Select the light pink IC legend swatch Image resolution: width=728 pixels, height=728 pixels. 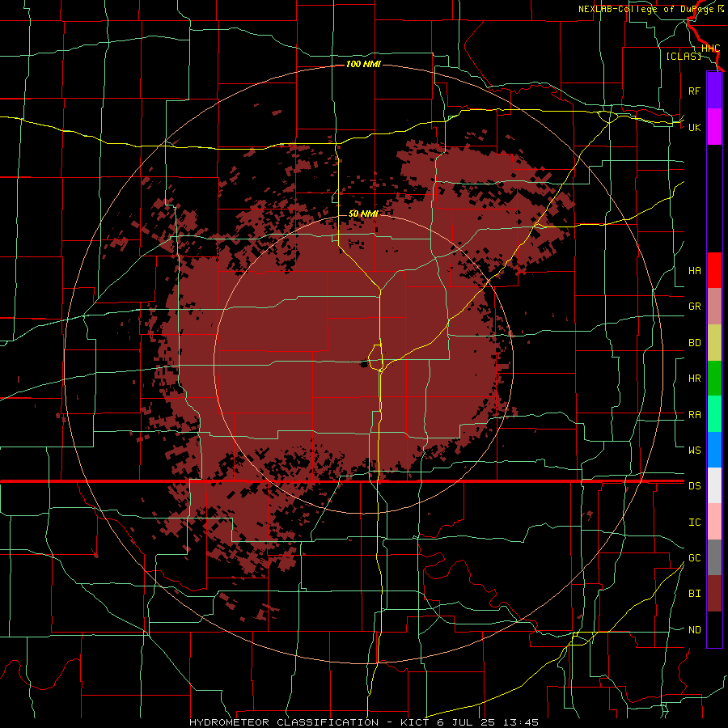click(x=714, y=522)
